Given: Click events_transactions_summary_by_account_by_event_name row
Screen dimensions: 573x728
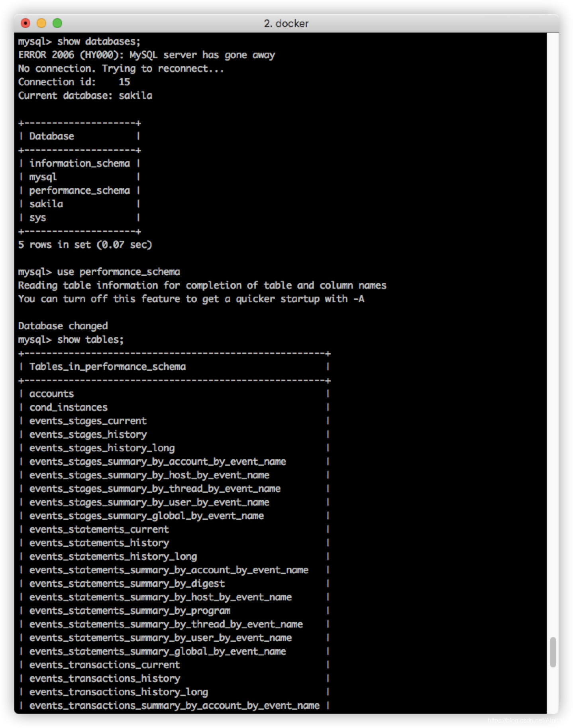Looking at the screenshot, I should tap(175, 706).
